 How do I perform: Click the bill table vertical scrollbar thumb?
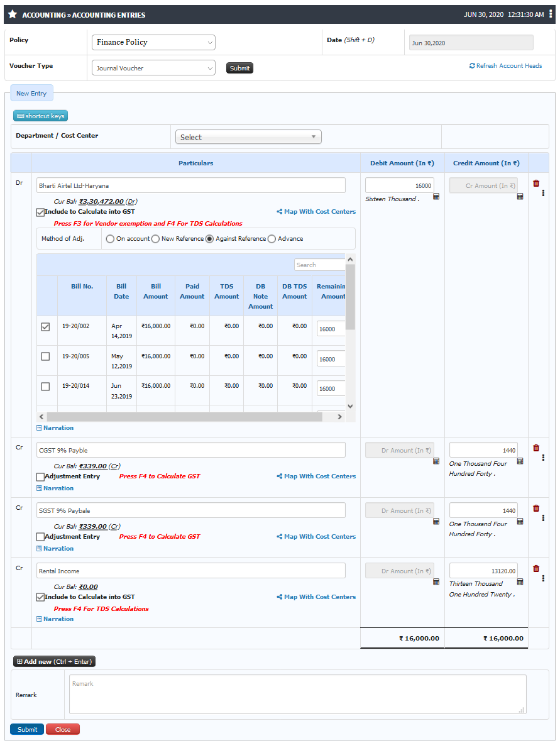[x=350, y=297]
